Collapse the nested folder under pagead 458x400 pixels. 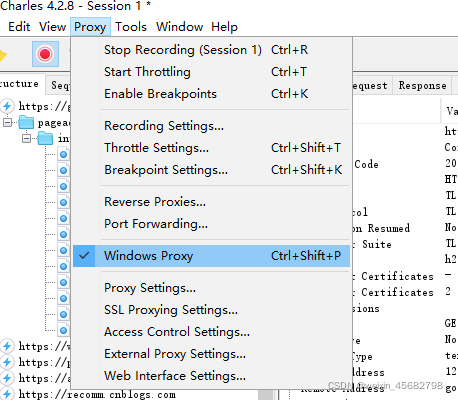click(26, 138)
